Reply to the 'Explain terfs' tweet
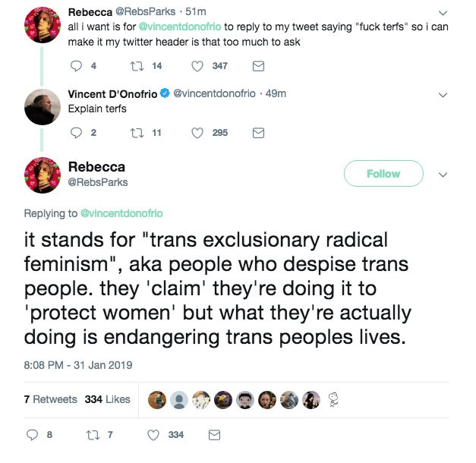476x463 pixels. [76, 133]
